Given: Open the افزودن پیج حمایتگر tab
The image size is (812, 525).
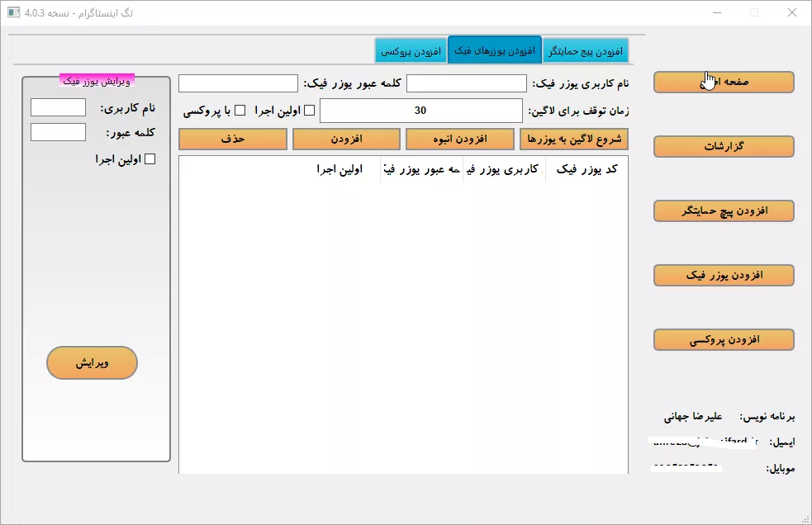Looking at the screenshot, I should coord(586,51).
